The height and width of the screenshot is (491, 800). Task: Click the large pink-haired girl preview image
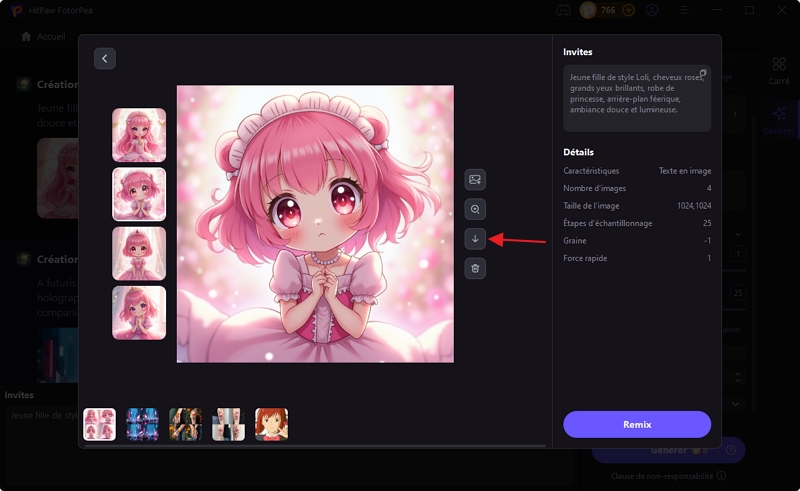[315, 224]
